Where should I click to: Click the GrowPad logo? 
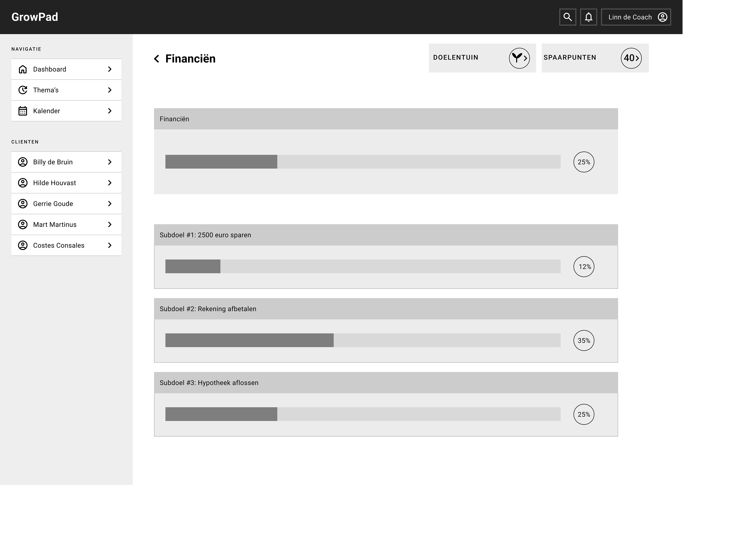pyautogui.click(x=35, y=17)
